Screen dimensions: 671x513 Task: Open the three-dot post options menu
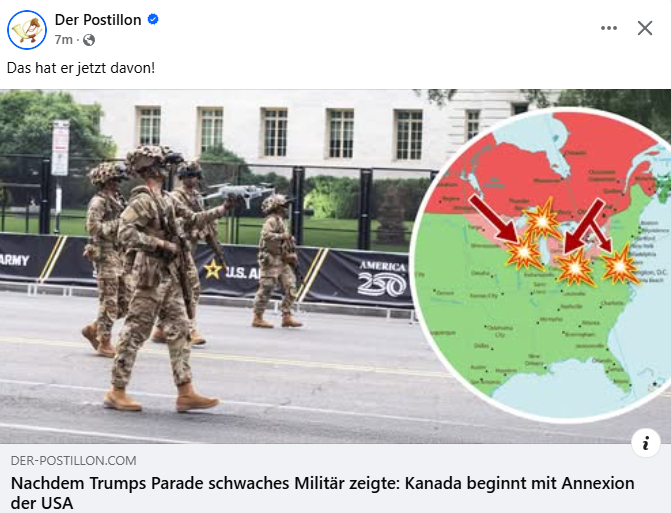tap(609, 28)
